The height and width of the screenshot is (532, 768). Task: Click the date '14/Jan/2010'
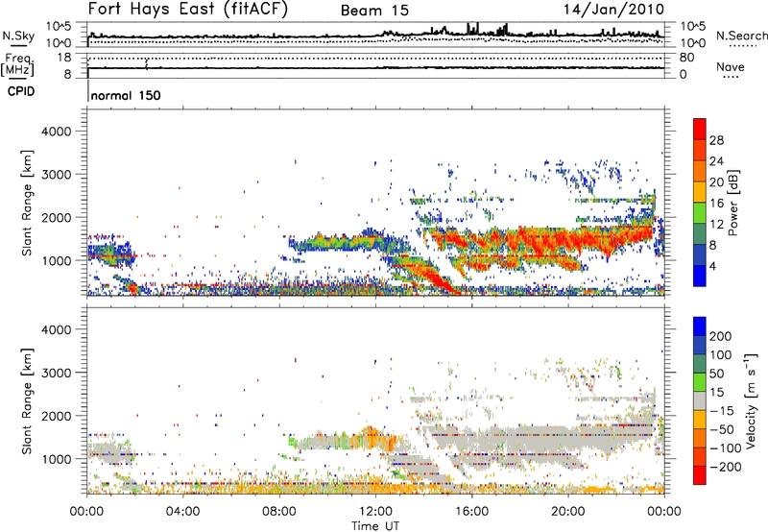(x=613, y=10)
